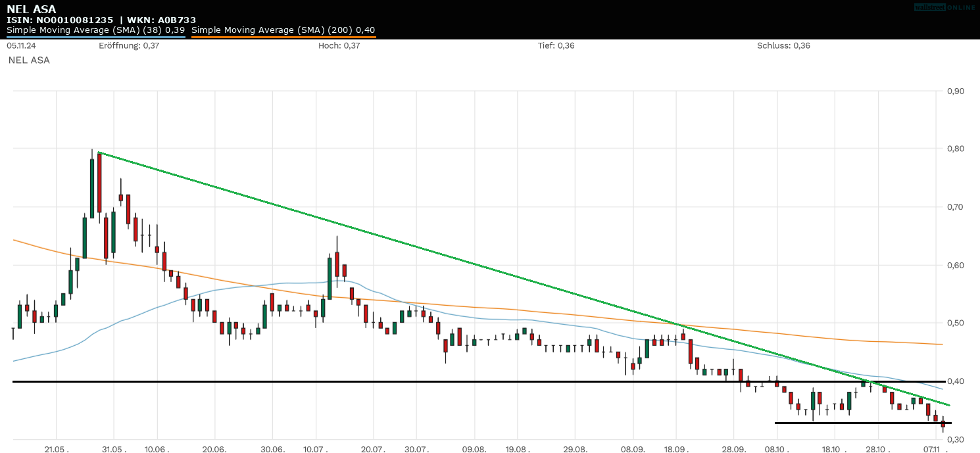
Task: Click the 0,30 price axis label
Action: pyautogui.click(x=955, y=439)
